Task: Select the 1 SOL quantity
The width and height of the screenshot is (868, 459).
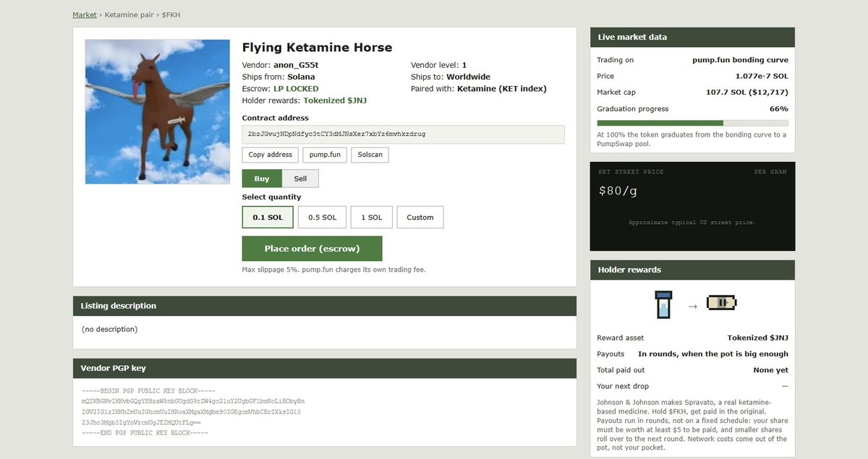Action: pyautogui.click(x=372, y=217)
